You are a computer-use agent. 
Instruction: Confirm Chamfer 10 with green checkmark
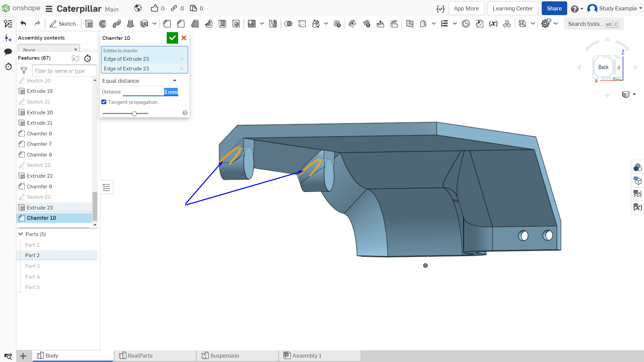pos(172,38)
